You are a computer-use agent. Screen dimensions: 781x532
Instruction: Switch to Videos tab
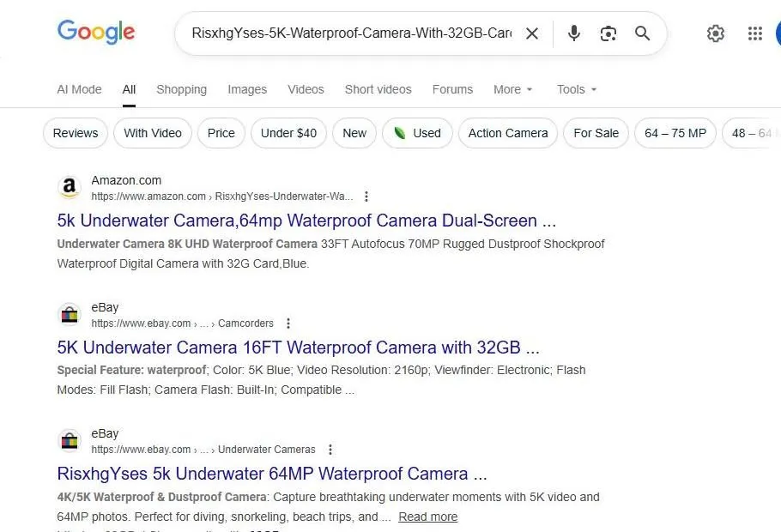306,89
